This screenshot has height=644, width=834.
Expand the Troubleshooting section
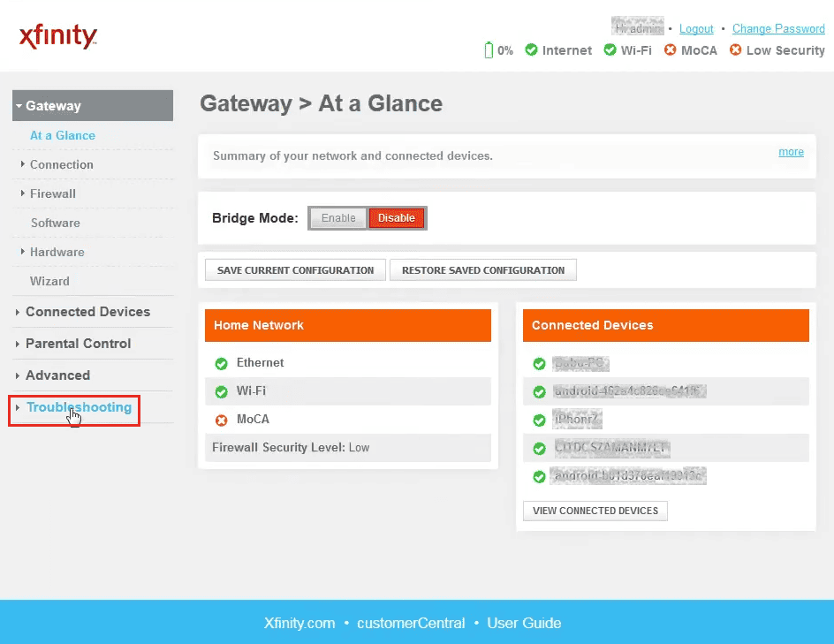click(79, 407)
